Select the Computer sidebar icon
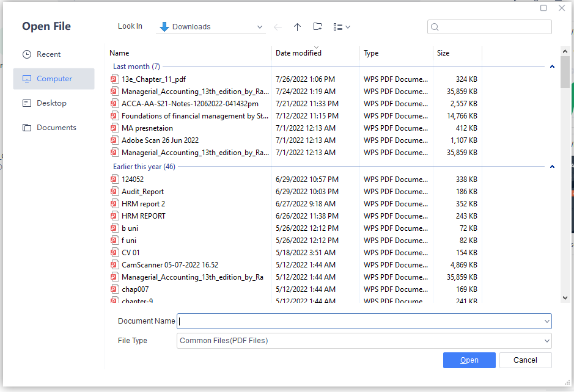Image resolution: width=574 pixels, height=392 pixels. [x=27, y=78]
